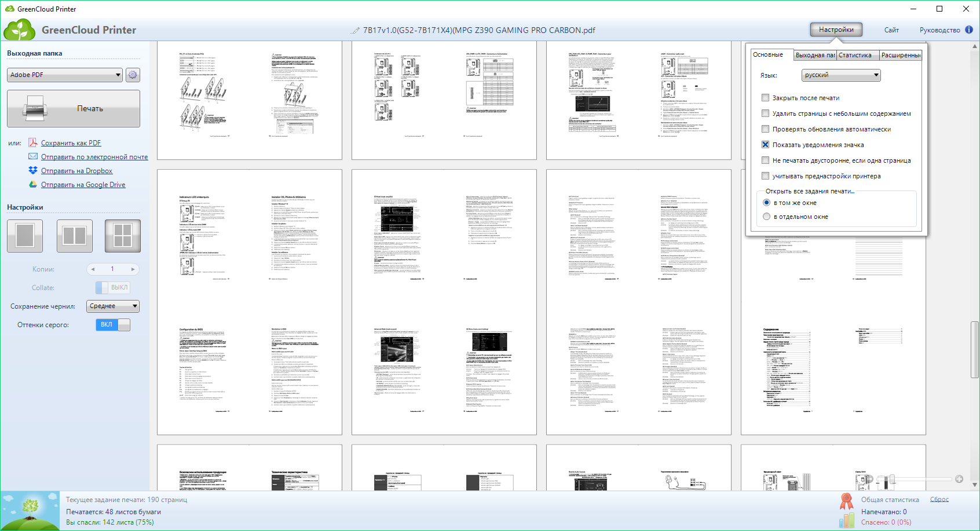Image resolution: width=980 pixels, height=531 pixels.
Task: Click the Dropbox logo icon
Action: tap(33, 171)
